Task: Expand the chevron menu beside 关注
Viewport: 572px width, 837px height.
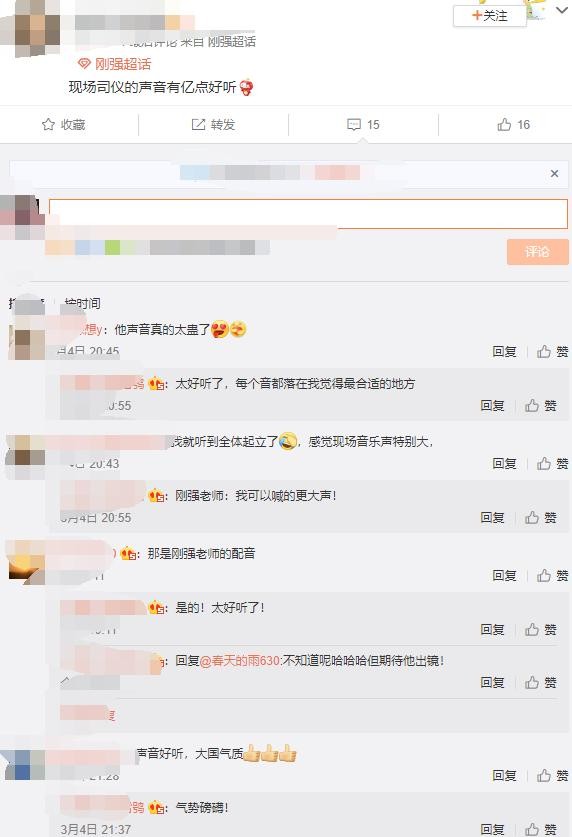Action: (561, 10)
